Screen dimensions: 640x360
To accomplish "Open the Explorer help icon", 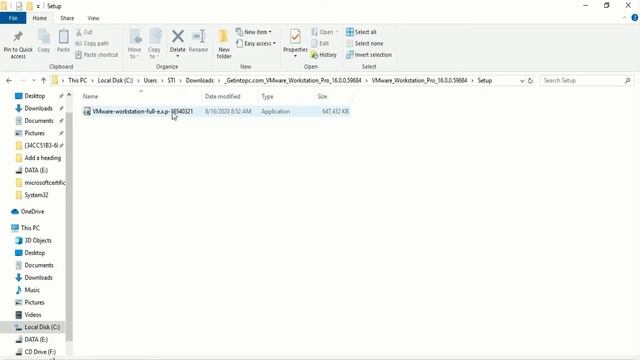I will [635, 18].
